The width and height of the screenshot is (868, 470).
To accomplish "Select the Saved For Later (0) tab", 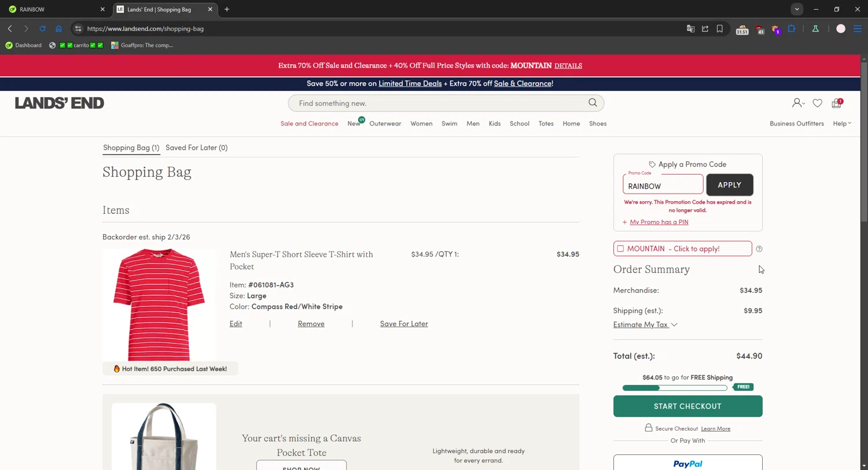I will [197, 147].
